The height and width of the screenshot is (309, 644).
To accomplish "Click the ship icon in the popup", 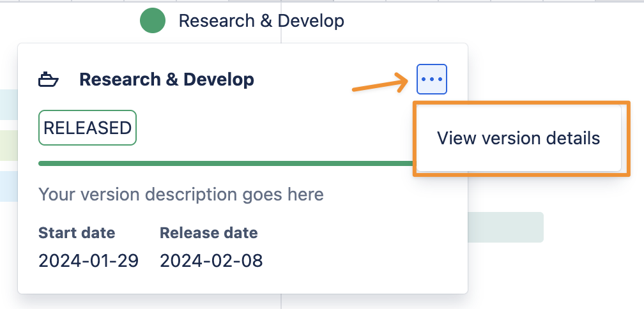I will pyautogui.click(x=49, y=80).
